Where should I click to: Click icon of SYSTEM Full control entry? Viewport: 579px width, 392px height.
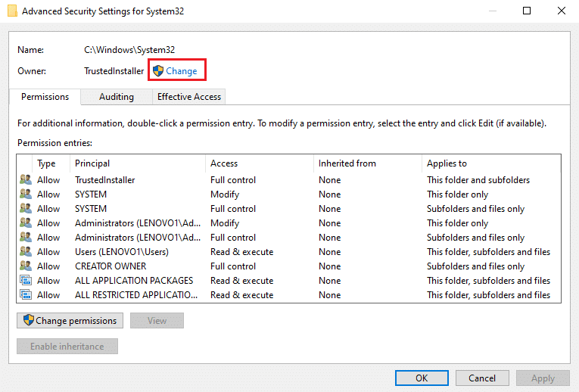(26, 209)
